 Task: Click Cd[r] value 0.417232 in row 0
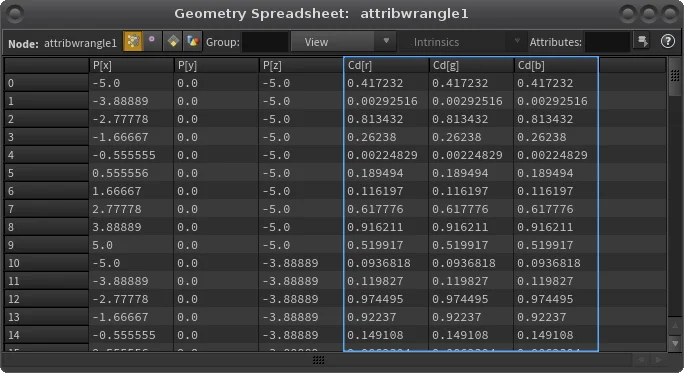coord(375,83)
